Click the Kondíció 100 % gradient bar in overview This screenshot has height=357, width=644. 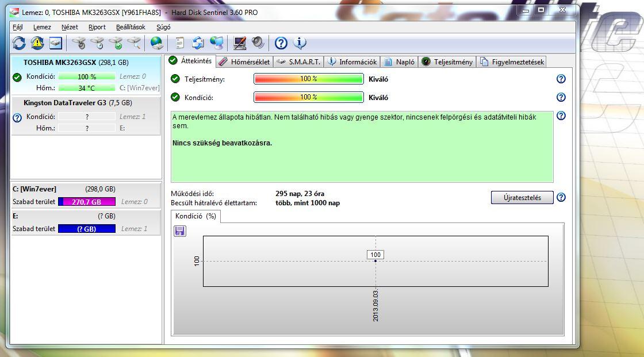click(309, 97)
